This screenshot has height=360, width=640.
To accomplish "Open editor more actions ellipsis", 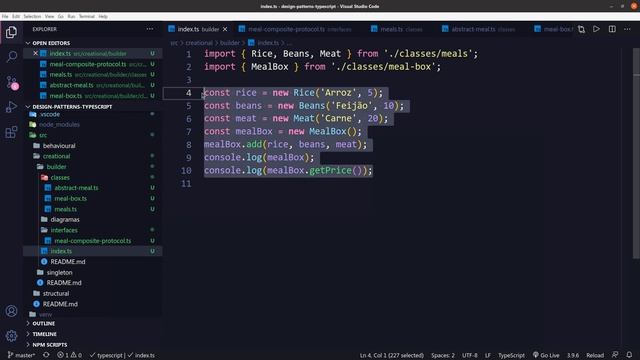I will click(x=627, y=29).
